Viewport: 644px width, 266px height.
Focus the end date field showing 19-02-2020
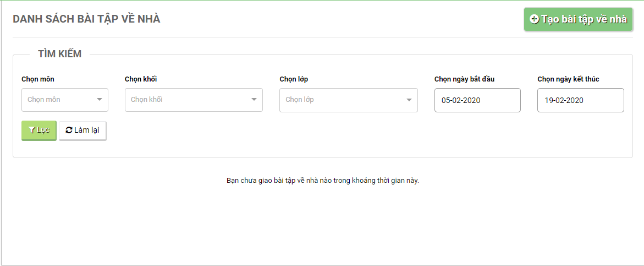click(580, 100)
